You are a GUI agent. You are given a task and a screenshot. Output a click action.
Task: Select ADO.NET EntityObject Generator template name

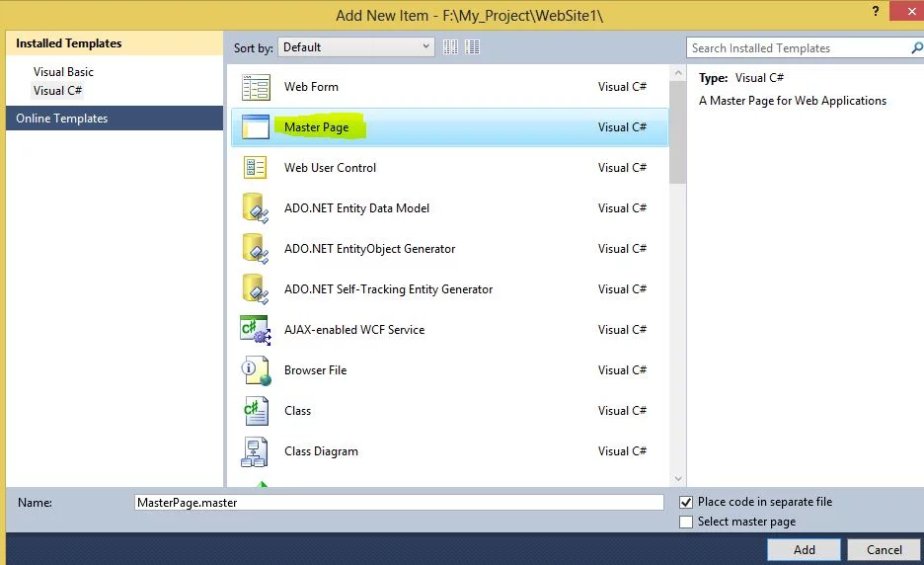(369, 249)
